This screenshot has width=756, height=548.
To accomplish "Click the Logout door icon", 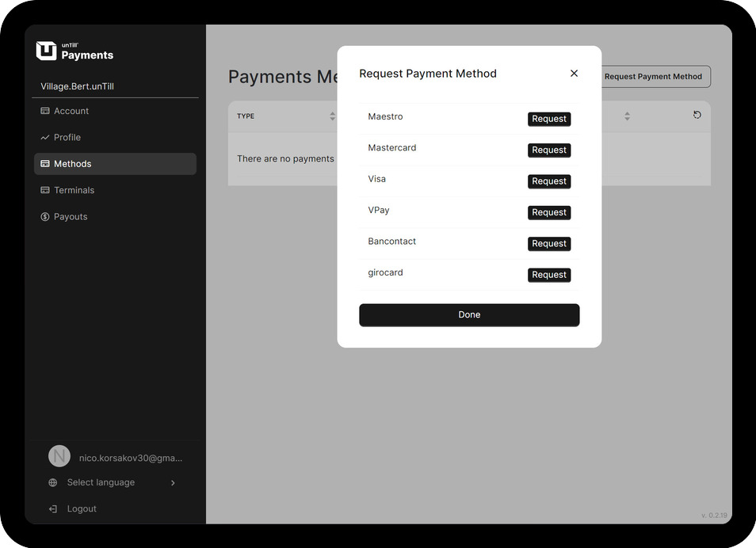I will coord(53,509).
